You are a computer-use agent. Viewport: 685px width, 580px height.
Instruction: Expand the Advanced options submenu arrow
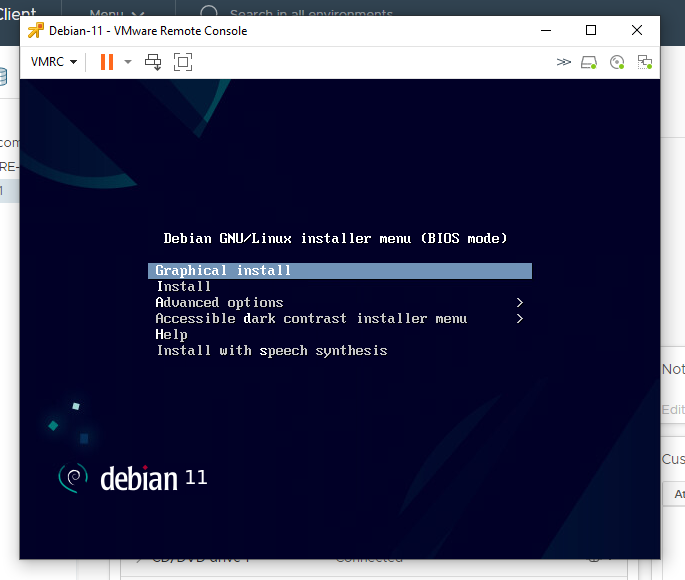[x=519, y=303]
